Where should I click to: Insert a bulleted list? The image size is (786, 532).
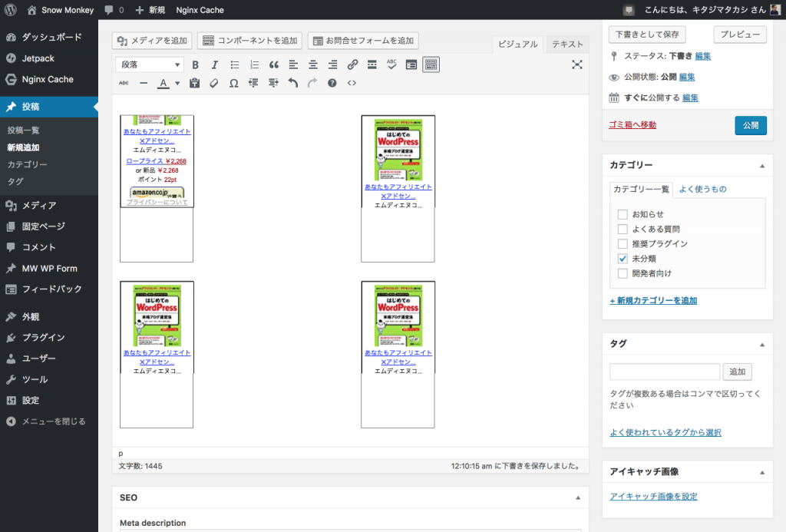235,64
